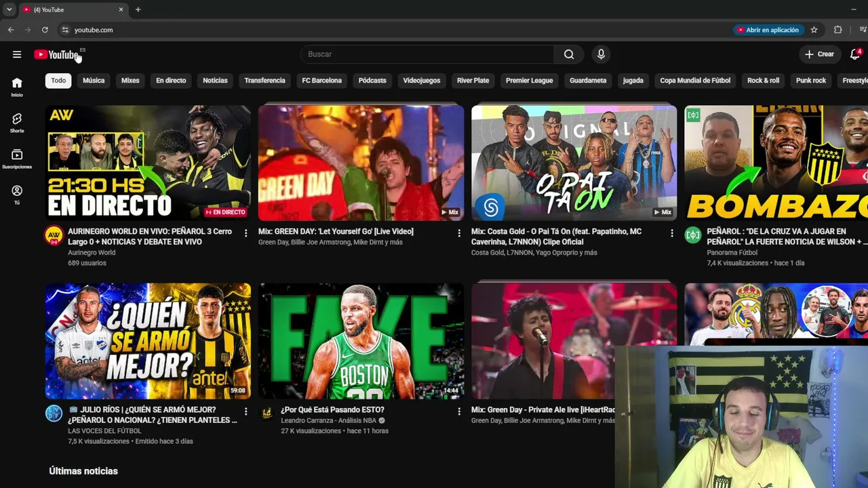Viewport: 868px width, 488px height.
Task: Open the Costa Gold 'O Pai Tá On' title
Action: click(x=556, y=237)
